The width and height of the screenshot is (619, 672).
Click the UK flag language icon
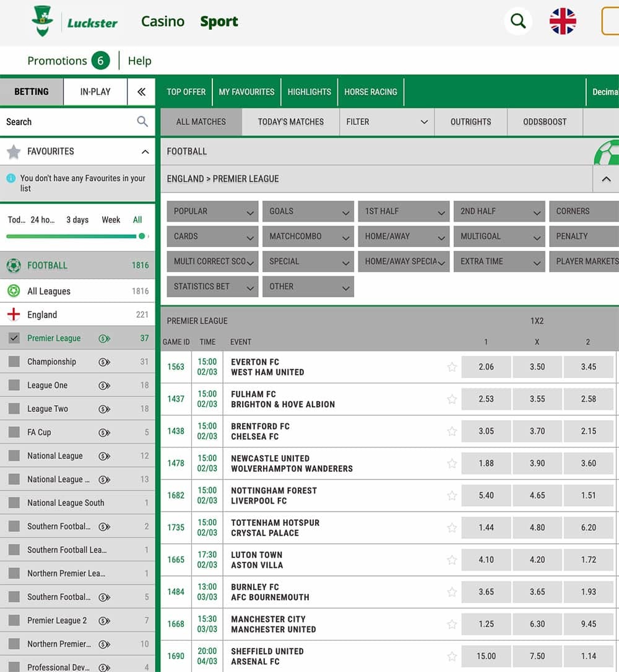coord(563,21)
